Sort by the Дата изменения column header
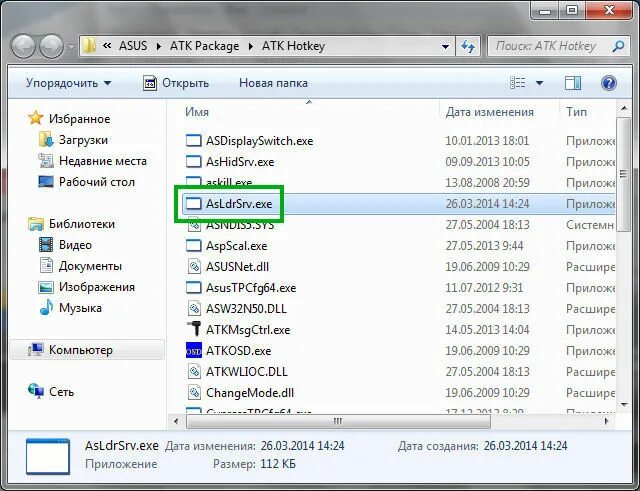The width and height of the screenshot is (640, 491). click(489, 112)
